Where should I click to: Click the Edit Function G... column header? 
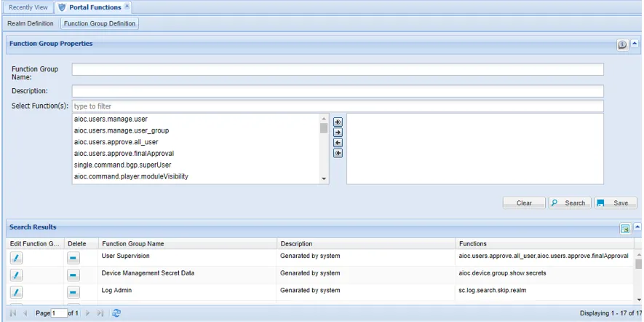35,243
